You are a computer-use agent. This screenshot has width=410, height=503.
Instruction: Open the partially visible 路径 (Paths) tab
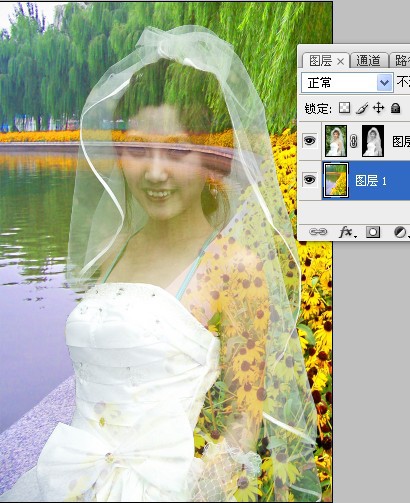tap(401, 61)
